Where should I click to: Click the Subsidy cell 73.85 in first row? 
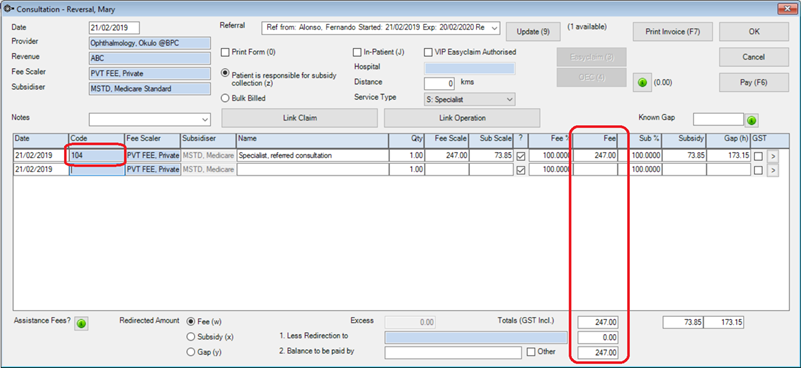point(684,155)
